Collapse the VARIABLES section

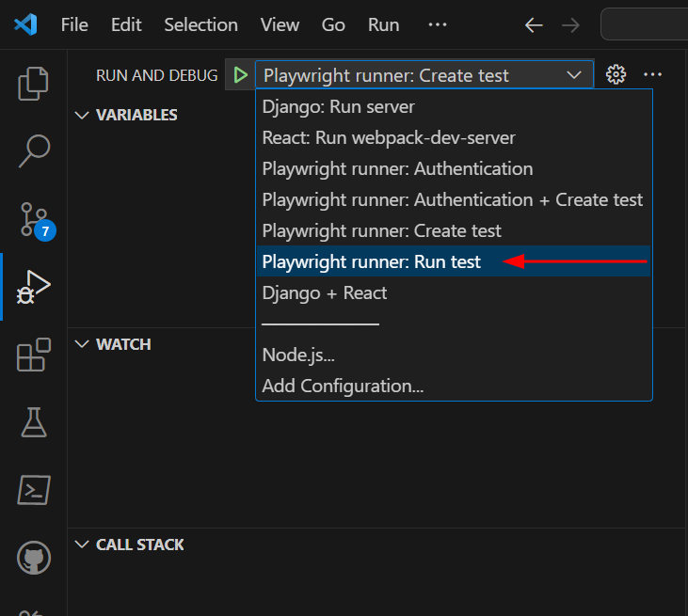pos(83,115)
